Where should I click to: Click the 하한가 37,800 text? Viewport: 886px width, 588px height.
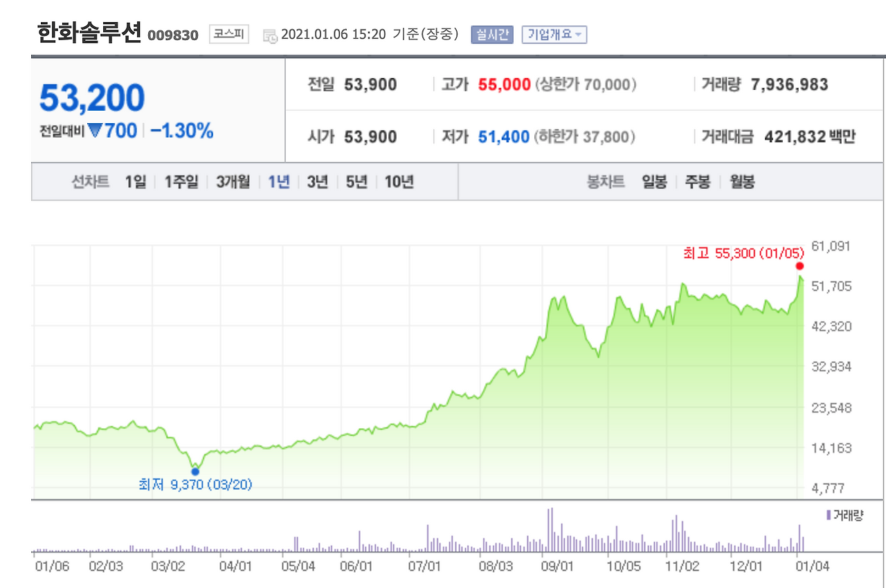point(584,137)
